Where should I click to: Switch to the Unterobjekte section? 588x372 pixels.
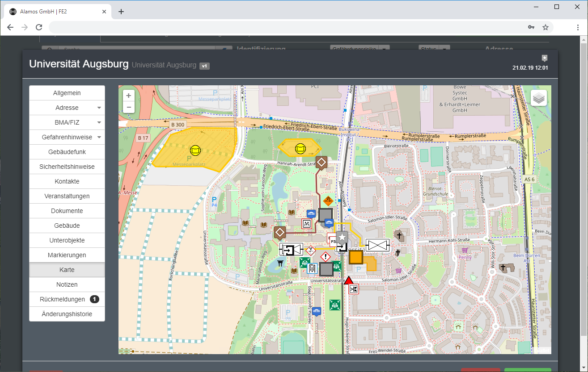click(67, 240)
